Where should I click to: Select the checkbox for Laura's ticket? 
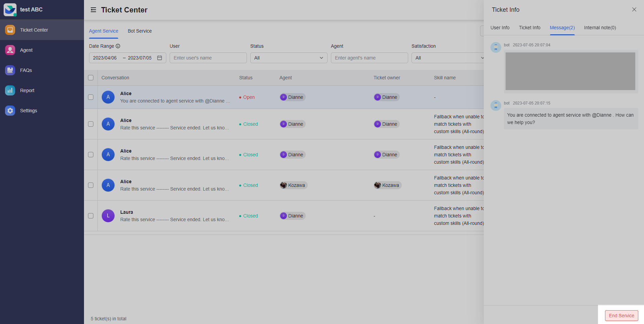coord(91,216)
